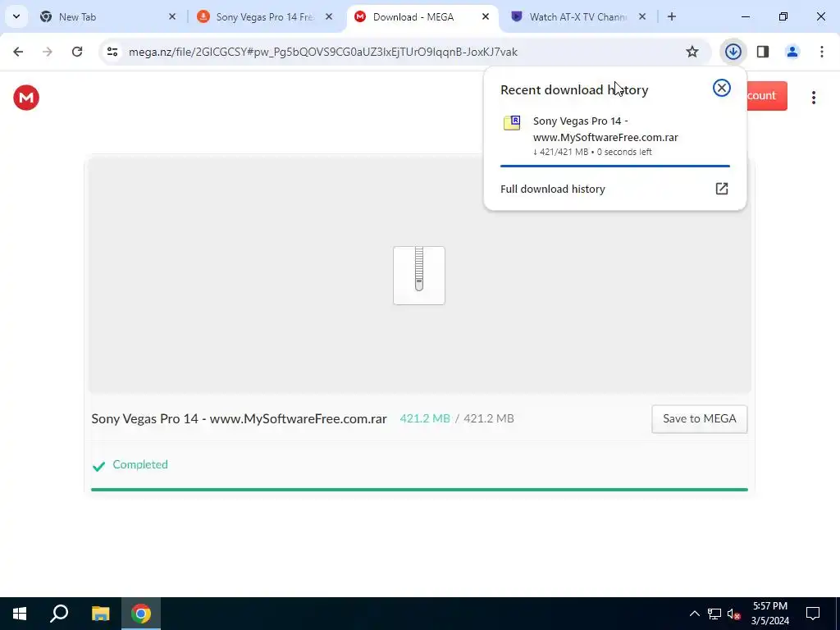This screenshot has width=840, height=630.
Task: View site information icon in address bar
Action: [x=112, y=52]
